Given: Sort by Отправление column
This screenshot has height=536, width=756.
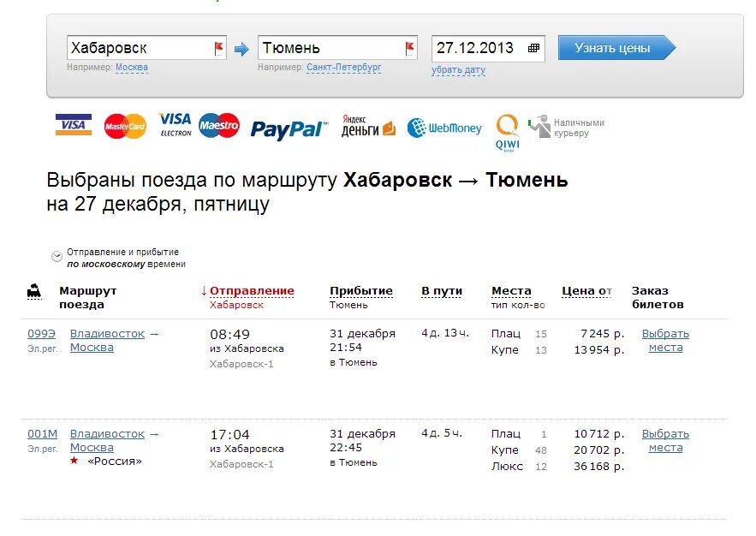Looking at the screenshot, I should [x=252, y=290].
